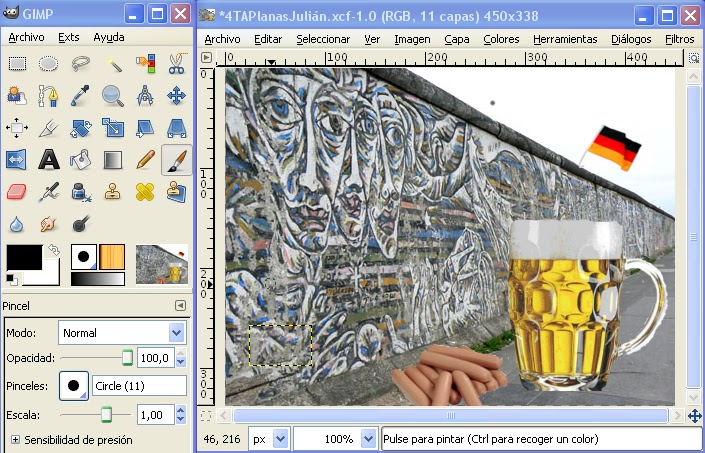Viewport: 705px width, 453px height.
Task: Click the Pinceles brush preview button
Action: tap(74, 386)
